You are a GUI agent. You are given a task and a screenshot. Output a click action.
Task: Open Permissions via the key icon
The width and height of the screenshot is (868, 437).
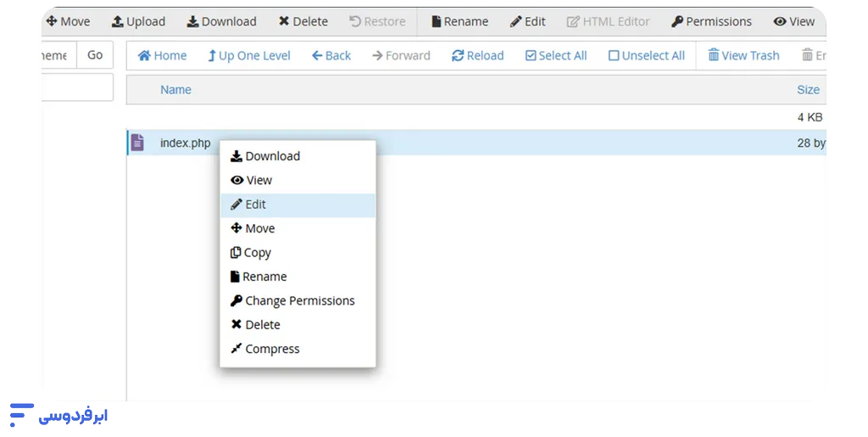point(677,21)
